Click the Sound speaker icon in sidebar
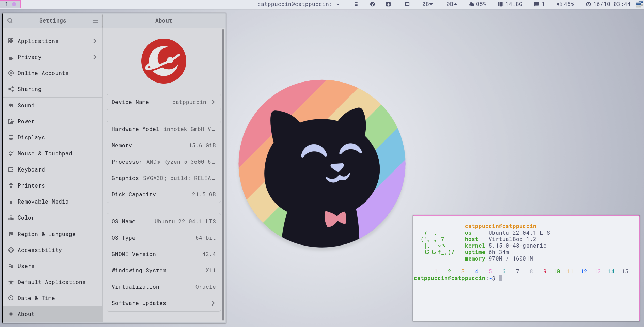This screenshot has height=327, width=644. (11, 105)
